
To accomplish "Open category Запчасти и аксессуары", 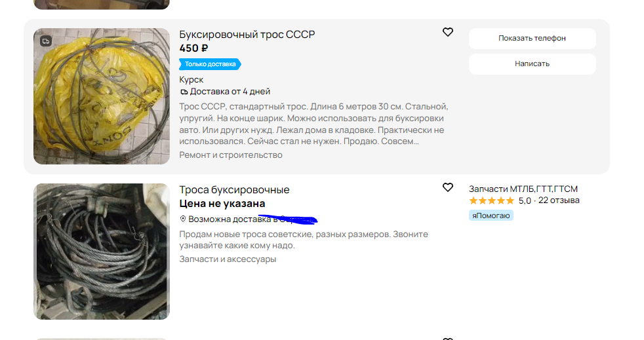I will (x=228, y=259).
